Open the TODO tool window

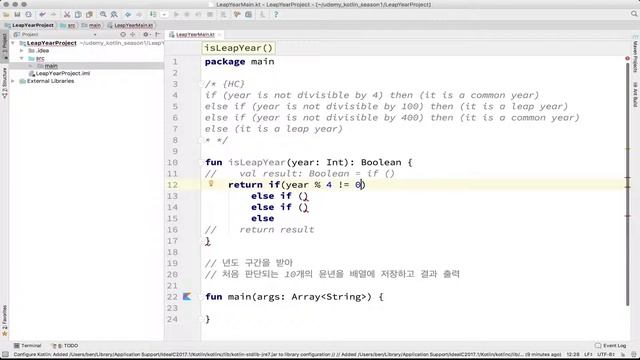pyautogui.click(x=64, y=346)
